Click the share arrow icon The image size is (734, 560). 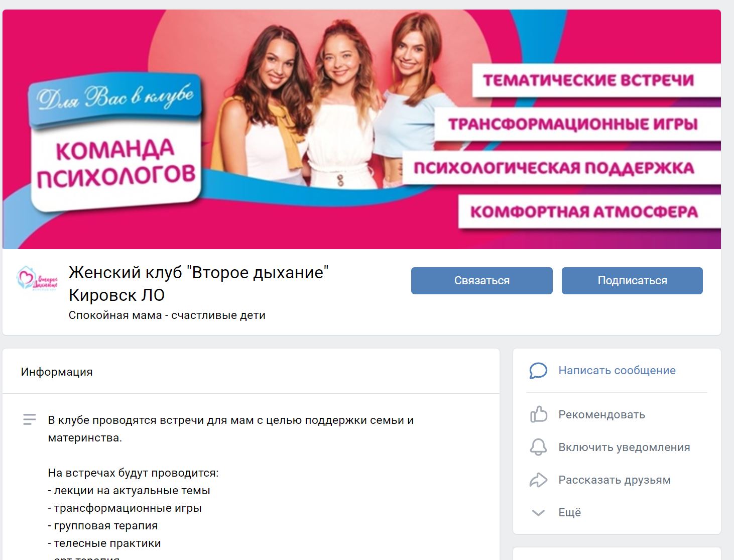point(538,480)
